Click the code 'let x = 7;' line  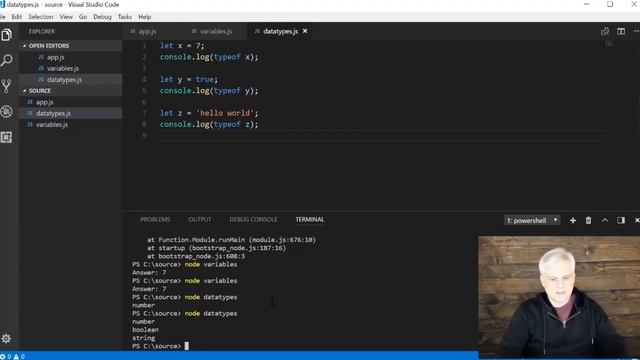[x=182, y=46]
